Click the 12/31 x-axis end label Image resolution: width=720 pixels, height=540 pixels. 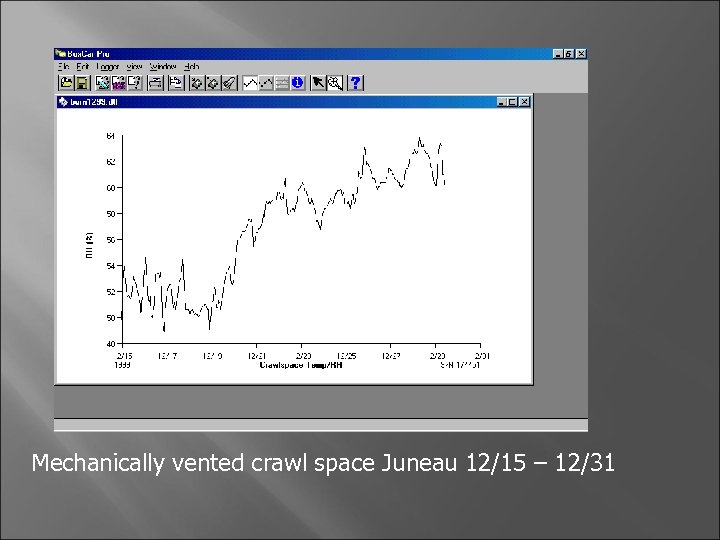pyautogui.click(x=482, y=356)
